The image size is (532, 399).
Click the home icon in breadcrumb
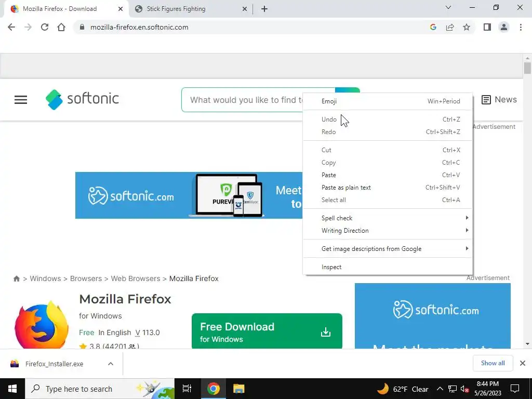pos(16,278)
